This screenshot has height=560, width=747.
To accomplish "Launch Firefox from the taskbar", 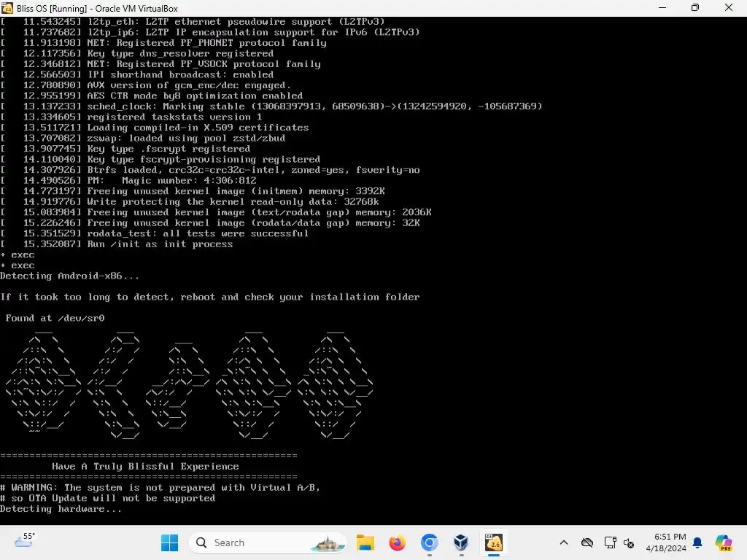I will [397, 542].
